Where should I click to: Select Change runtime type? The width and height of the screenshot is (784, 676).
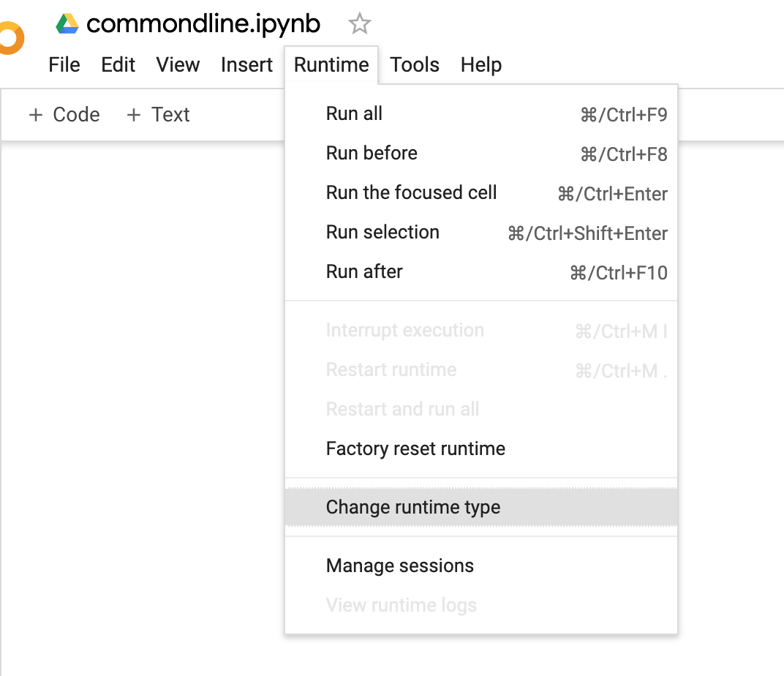(413, 508)
